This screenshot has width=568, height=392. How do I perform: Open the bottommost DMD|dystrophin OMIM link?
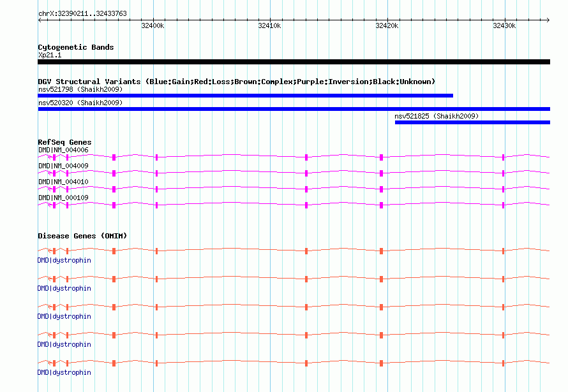pyautogui.click(x=64, y=372)
